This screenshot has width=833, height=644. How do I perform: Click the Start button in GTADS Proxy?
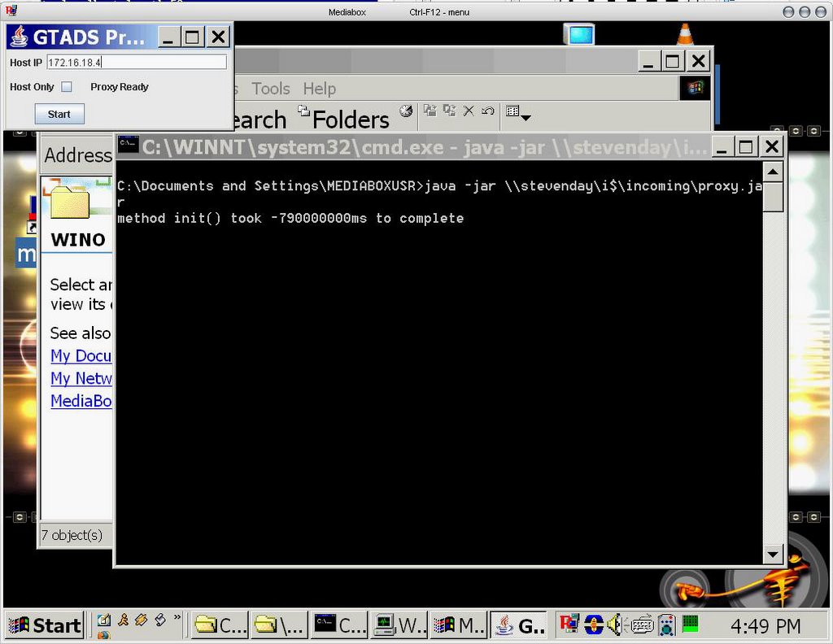click(x=59, y=115)
